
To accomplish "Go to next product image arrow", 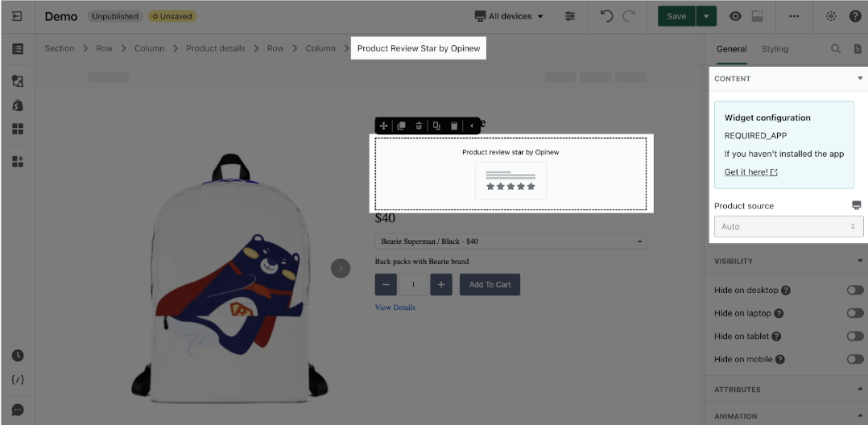I will (341, 268).
